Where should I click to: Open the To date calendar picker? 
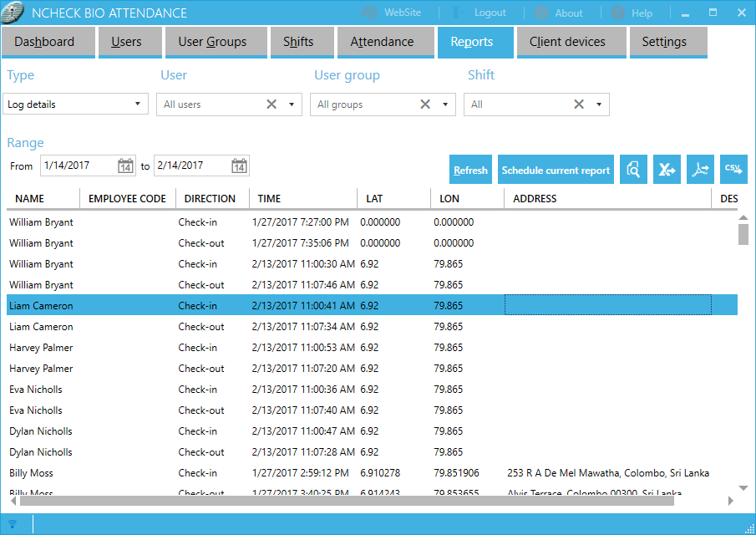coord(239,166)
